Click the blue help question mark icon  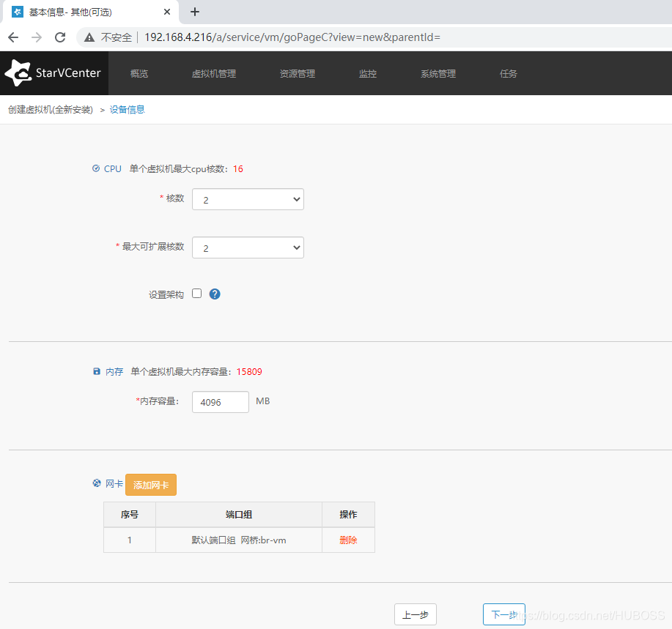click(215, 294)
